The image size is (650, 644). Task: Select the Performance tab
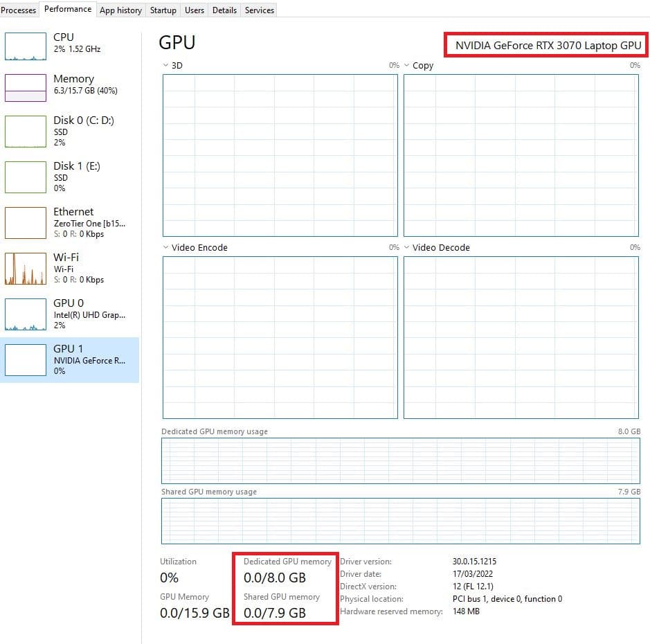point(68,9)
